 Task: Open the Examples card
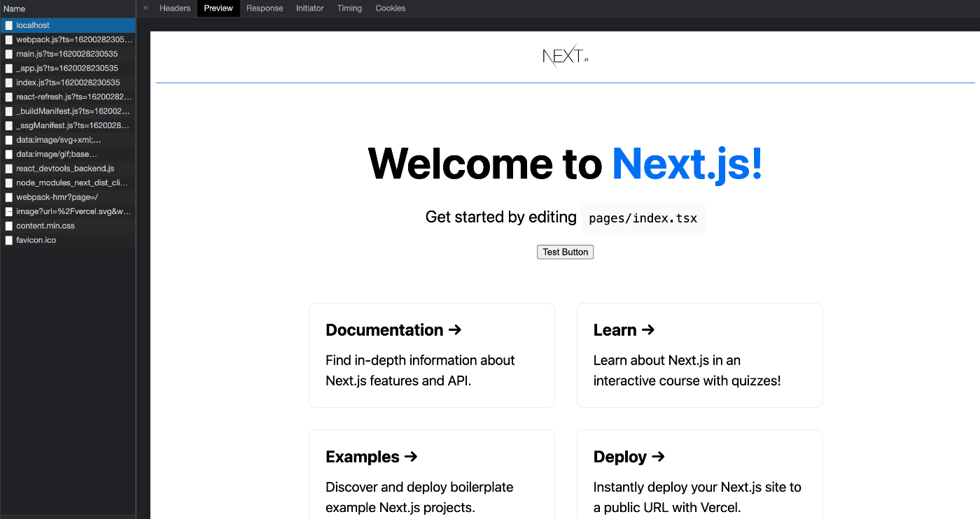pyautogui.click(x=432, y=474)
